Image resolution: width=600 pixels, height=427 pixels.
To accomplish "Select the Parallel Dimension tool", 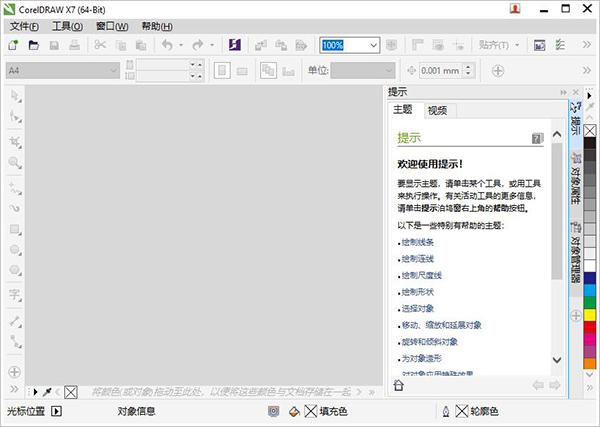I will [15, 321].
